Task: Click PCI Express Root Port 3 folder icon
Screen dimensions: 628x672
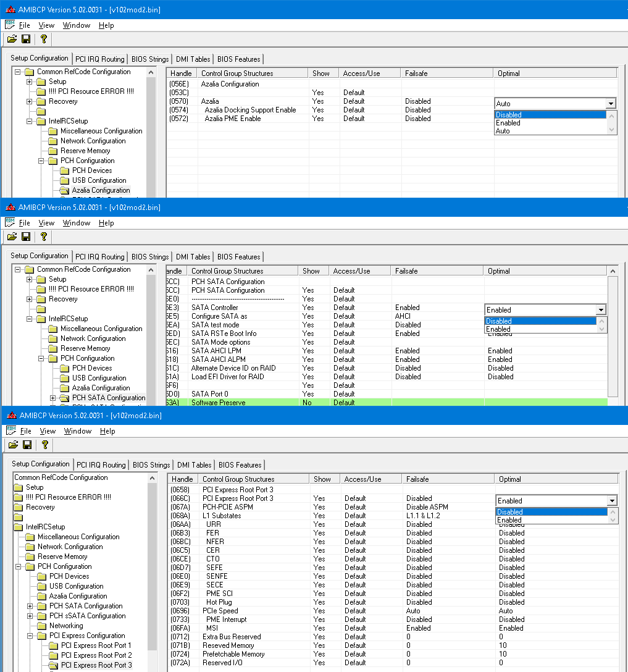Action: (x=54, y=665)
